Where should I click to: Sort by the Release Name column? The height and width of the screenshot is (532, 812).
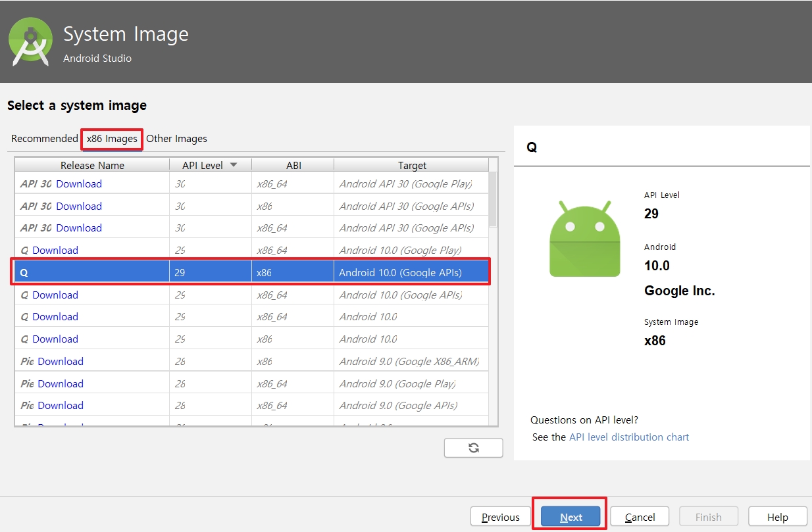tap(92, 165)
